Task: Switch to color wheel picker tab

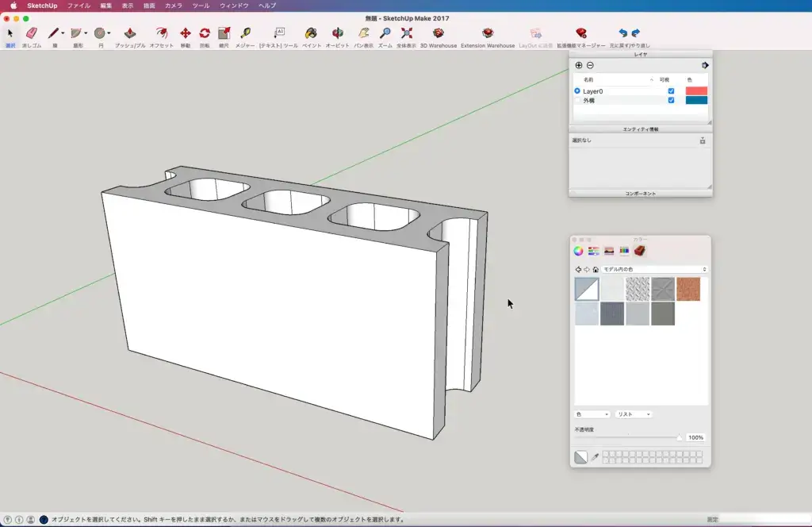Action: tap(578, 252)
